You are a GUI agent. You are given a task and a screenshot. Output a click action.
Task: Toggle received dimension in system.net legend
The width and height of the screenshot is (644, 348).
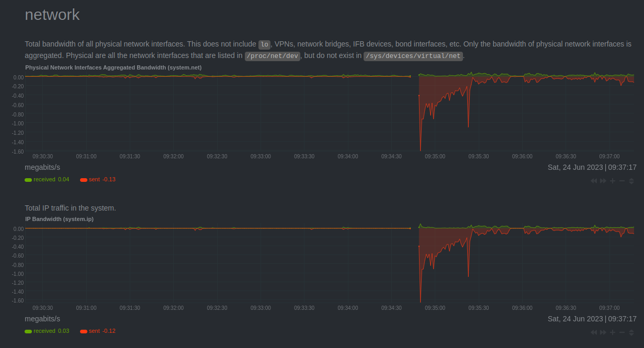click(44, 179)
